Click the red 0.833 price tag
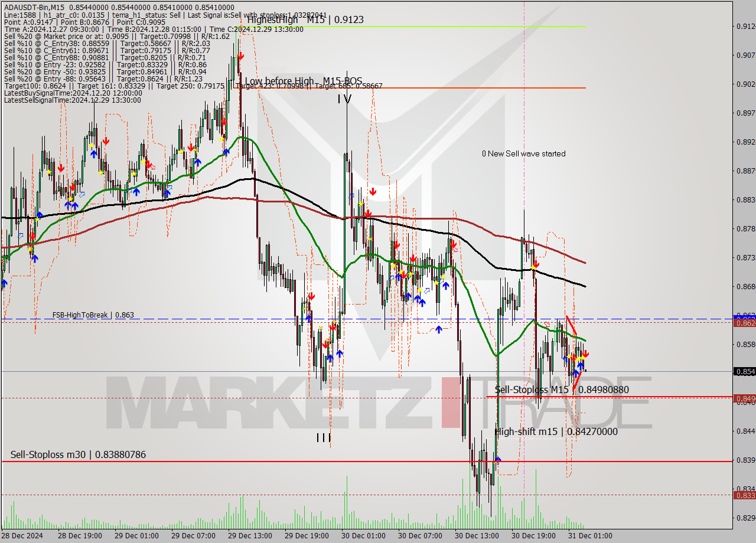756x543 pixels. coord(744,495)
